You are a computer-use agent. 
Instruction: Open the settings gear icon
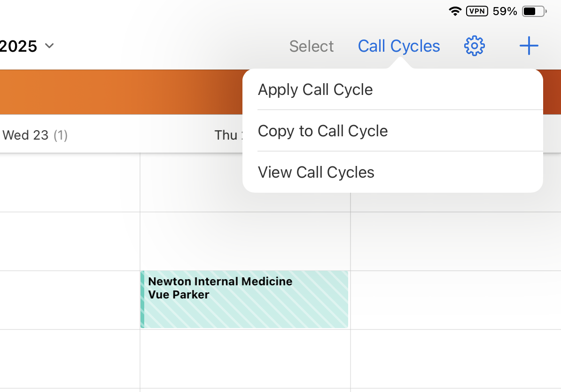474,46
